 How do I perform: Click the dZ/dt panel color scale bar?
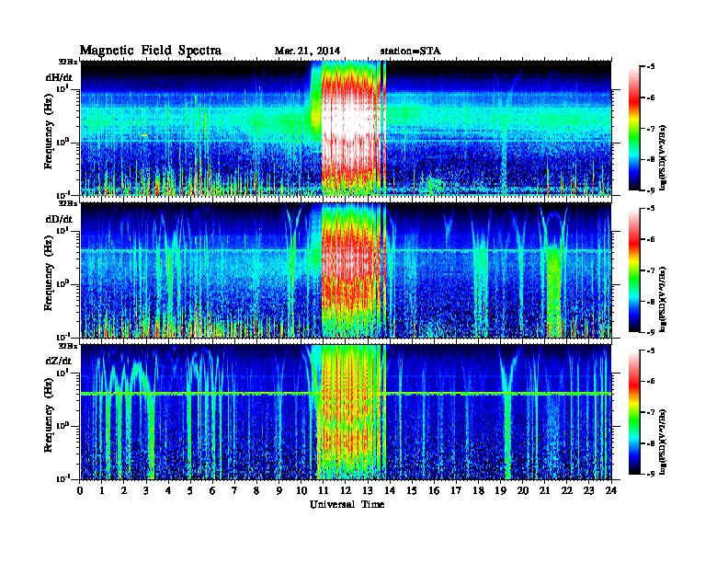click(634, 412)
